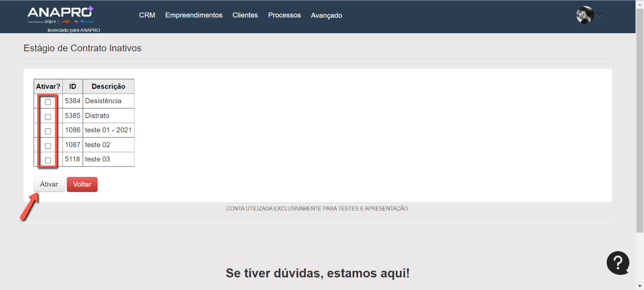Image resolution: width=644 pixels, height=290 pixels.
Task: Open the CRM menu
Action: coord(147,15)
